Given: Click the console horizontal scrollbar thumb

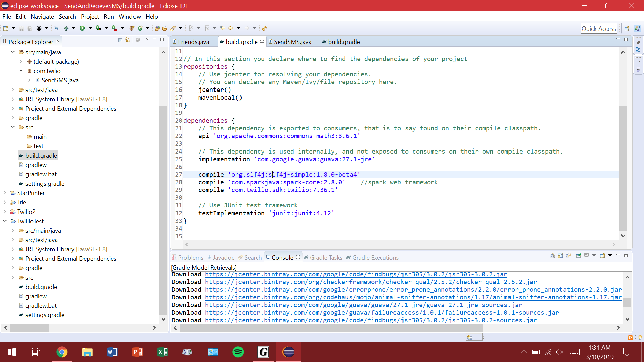Looking at the screenshot, I should pos(331,328).
